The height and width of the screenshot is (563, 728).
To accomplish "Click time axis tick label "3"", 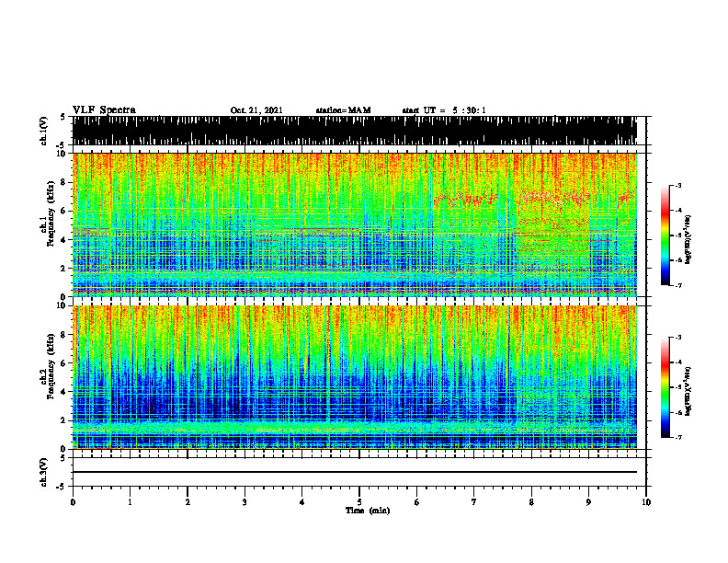I will pos(245,502).
